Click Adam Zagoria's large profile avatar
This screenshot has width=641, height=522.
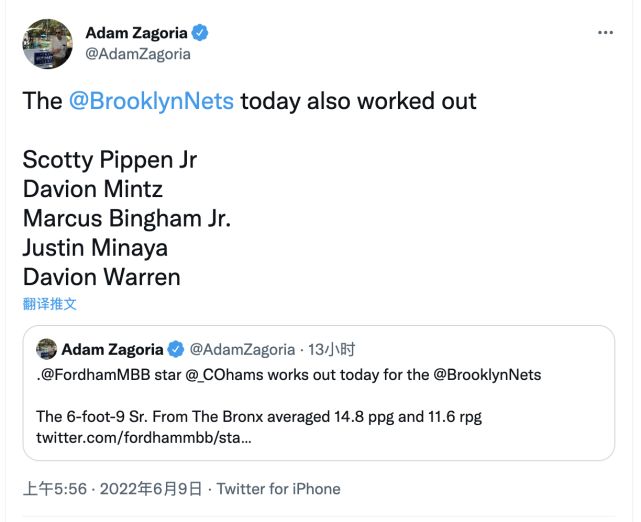47,43
